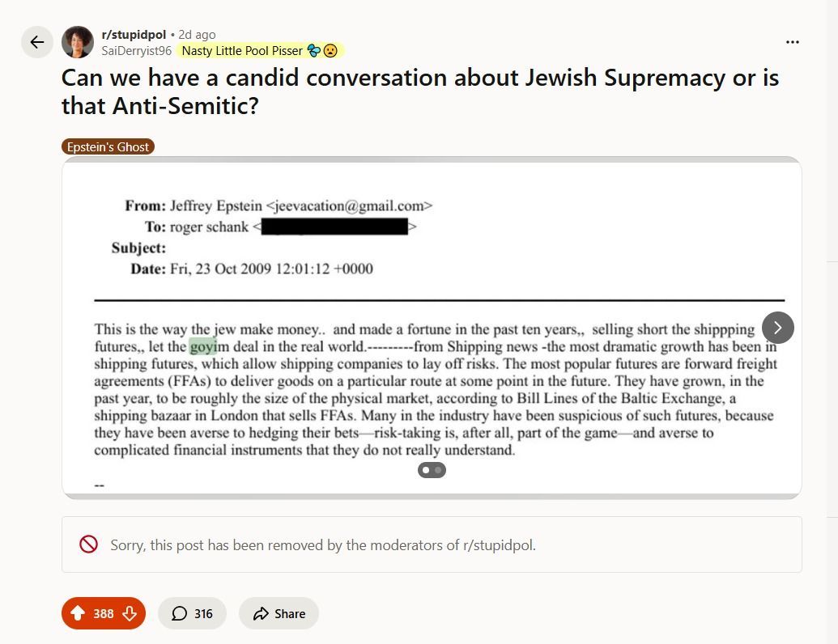The height and width of the screenshot is (644, 838).
Task: Click the poster's avatar image
Action: click(x=78, y=42)
